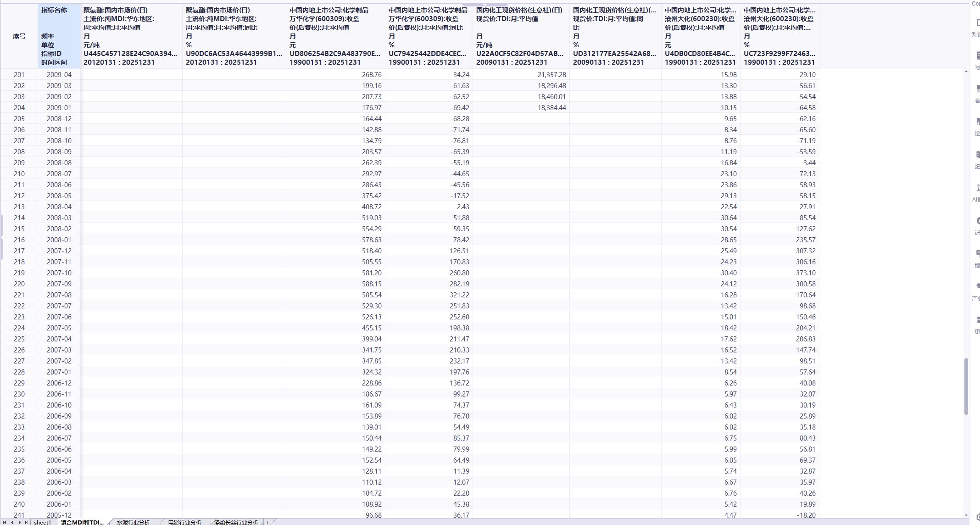Click next sheet navigation arrow
The height and width of the screenshot is (525, 980).
tap(19, 522)
